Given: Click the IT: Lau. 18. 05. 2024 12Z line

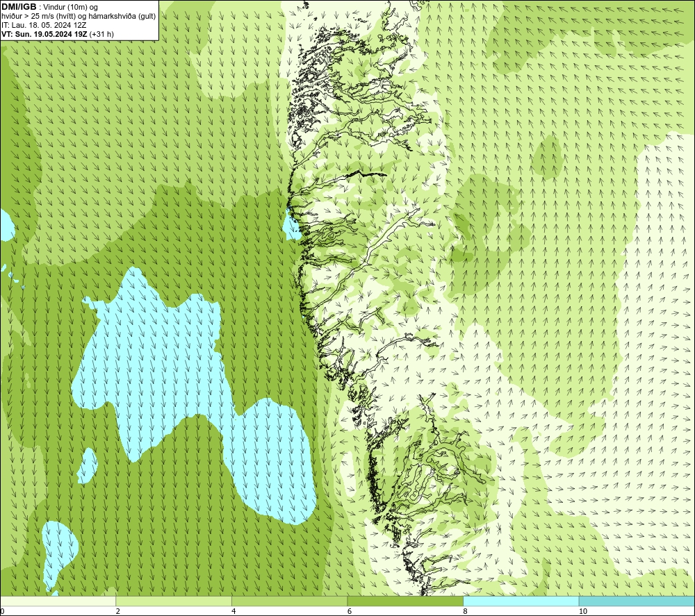Looking at the screenshot, I should (x=44, y=25).
